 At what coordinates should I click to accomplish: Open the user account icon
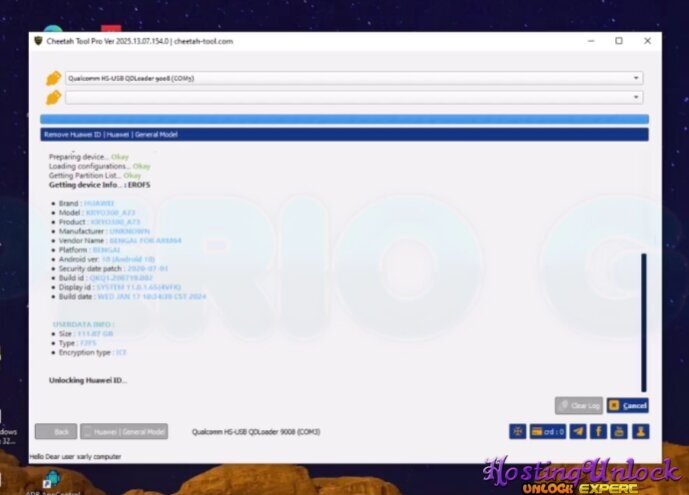(640, 431)
